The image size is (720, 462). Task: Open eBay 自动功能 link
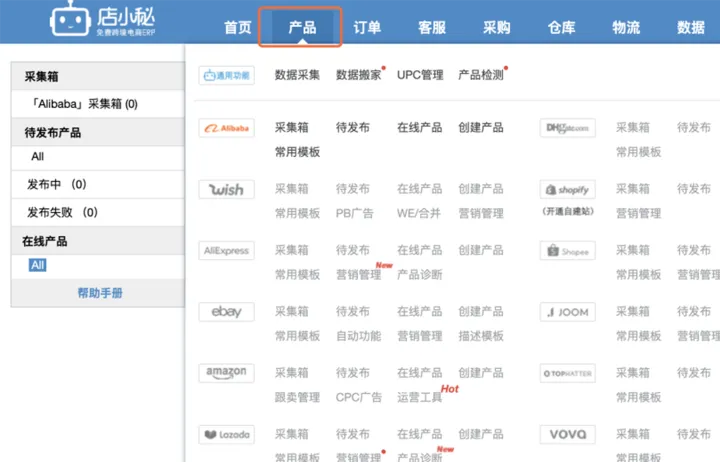pos(359,336)
